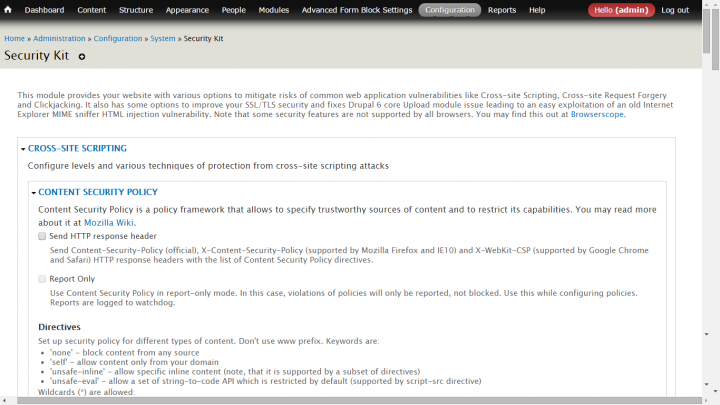Click the horizontal scrollbar track
The width and height of the screenshot is (720, 405).
[x=358, y=401]
